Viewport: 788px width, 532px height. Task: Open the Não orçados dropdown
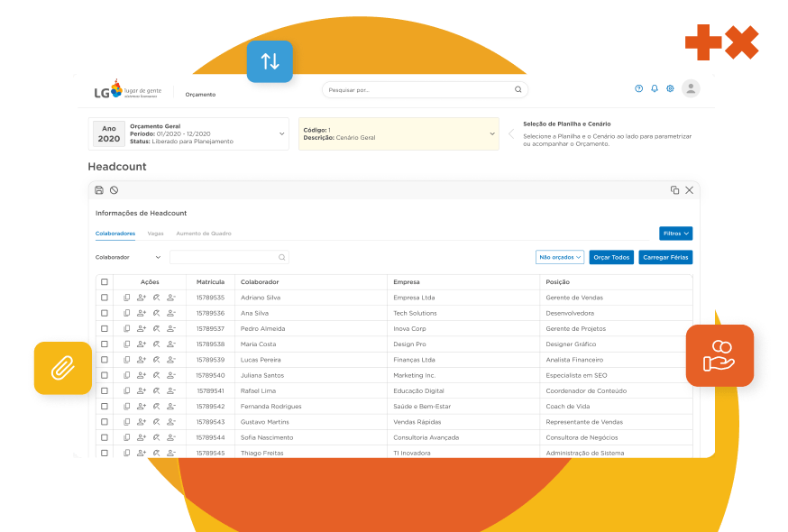pyautogui.click(x=560, y=257)
